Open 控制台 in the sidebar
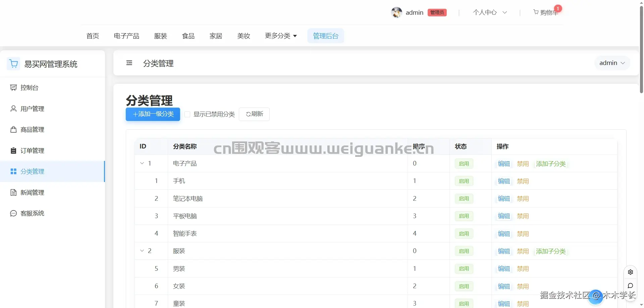The image size is (644, 308). (x=52, y=87)
